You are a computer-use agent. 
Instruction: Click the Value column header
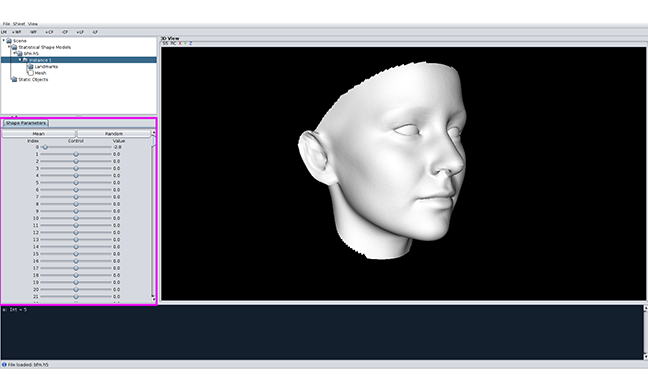pyautogui.click(x=119, y=141)
